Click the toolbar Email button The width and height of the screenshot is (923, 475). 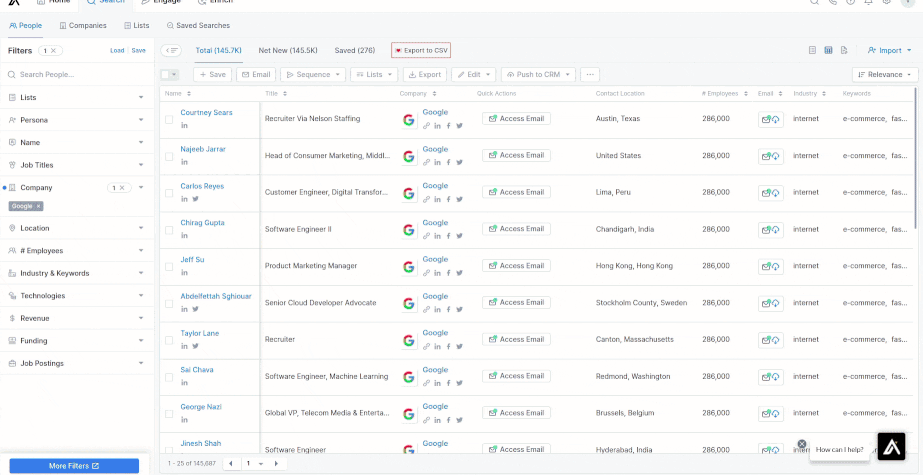pyautogui.click(x=256, y=75)
